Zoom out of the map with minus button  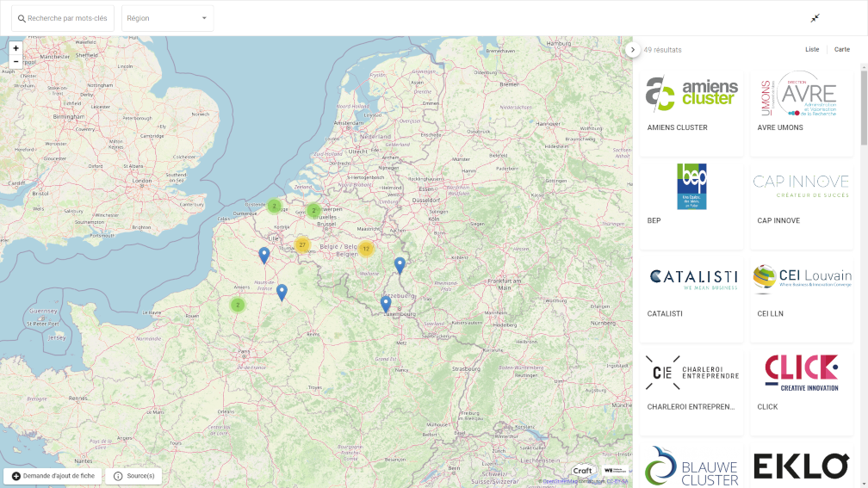[15, 62]
